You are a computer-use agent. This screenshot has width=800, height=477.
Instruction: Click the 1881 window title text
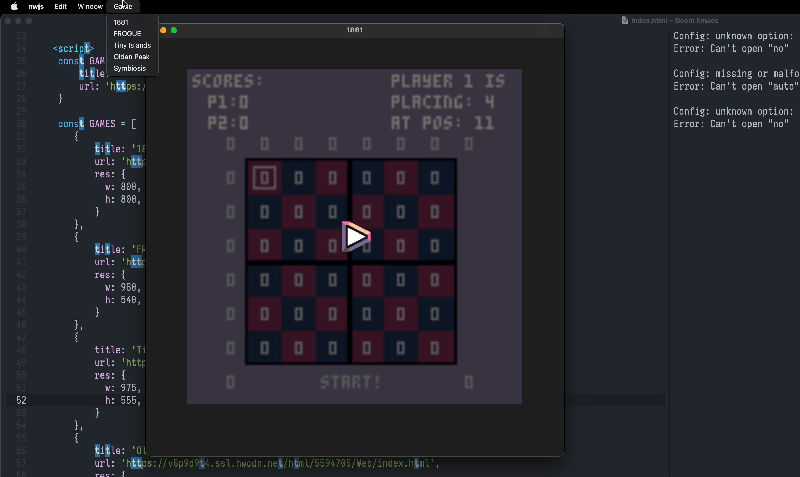[355, 30]
